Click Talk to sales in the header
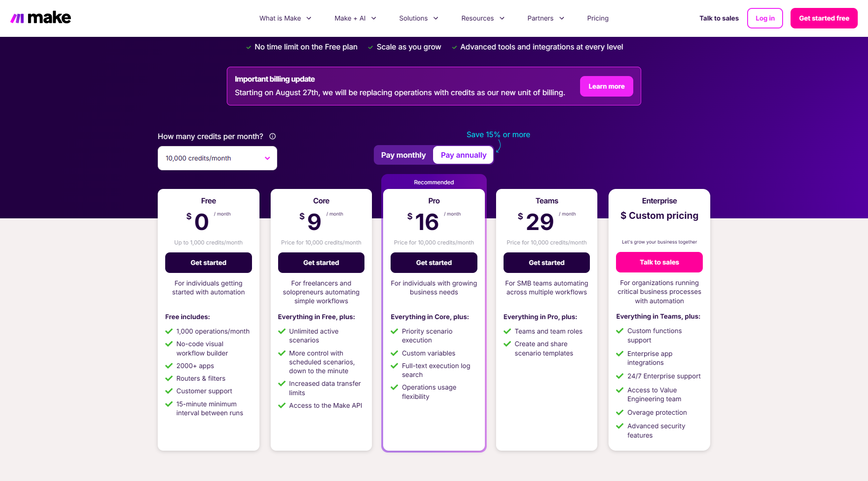 click(719, 18)
